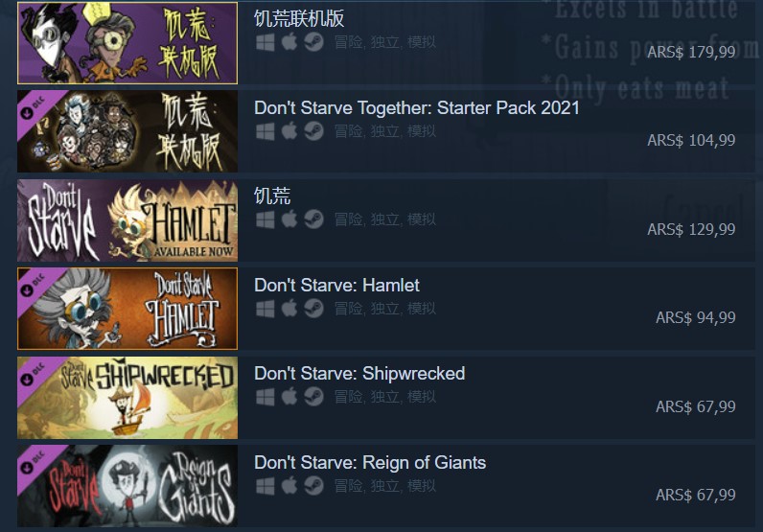This screenshot has height=532, width=763.
Task: Click Windows icon under Reign of Giants
Action: pos(266,486)
